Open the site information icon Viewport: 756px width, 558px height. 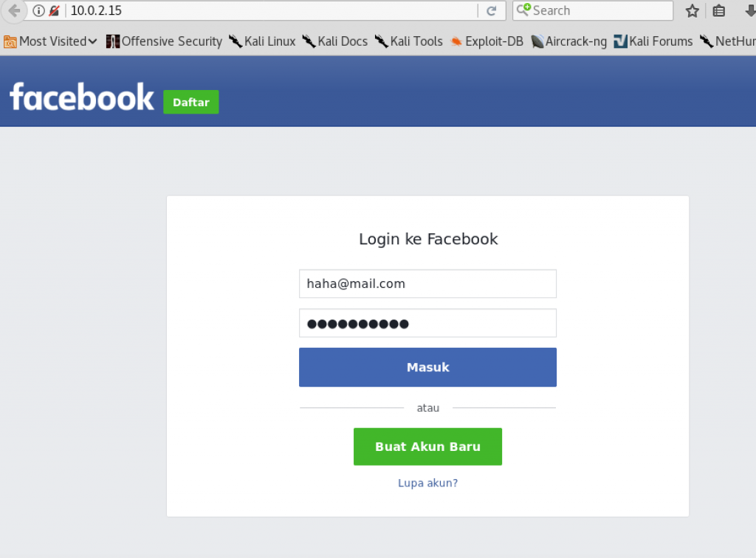[38, 10]
